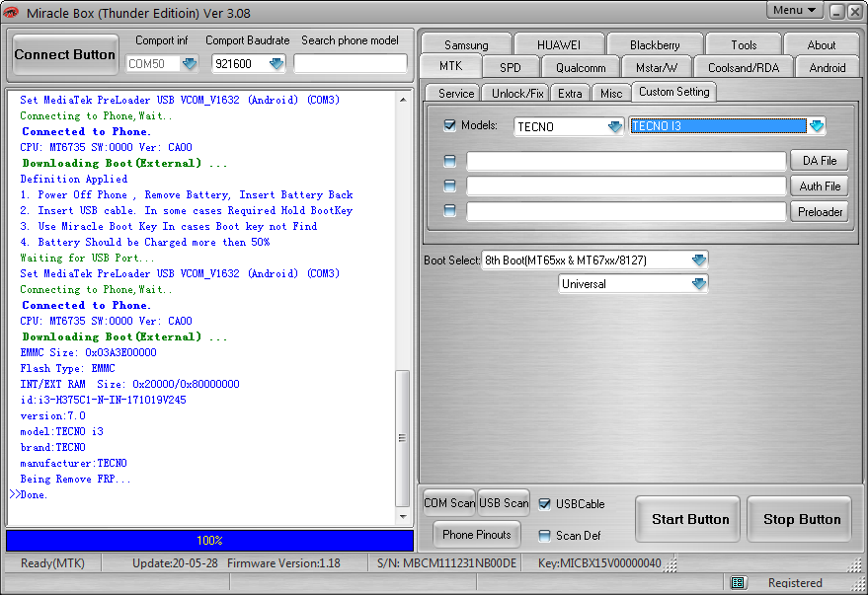Click the COM50 port field
This screenshot has height=595, width=868.
coord(153,63)
